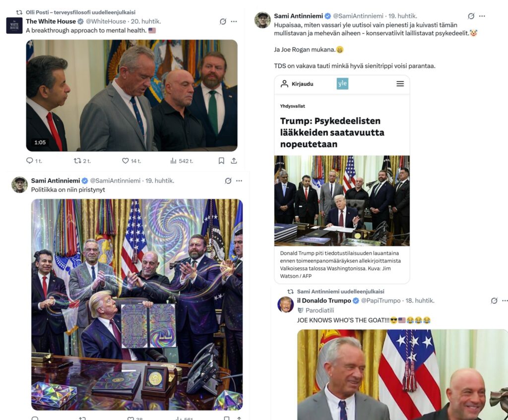Viewport: 508px width, 420px height.
Task: Bookmark the White House post
Action: (221, 161)
